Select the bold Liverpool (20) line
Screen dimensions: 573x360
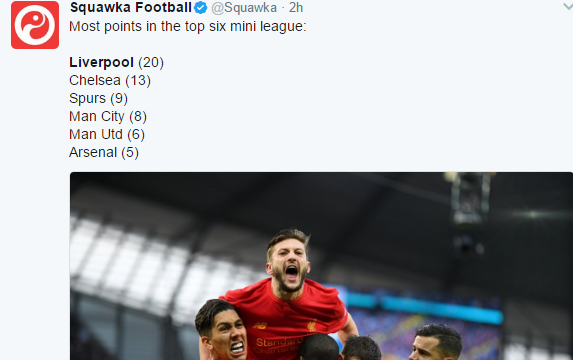[116, 62]
